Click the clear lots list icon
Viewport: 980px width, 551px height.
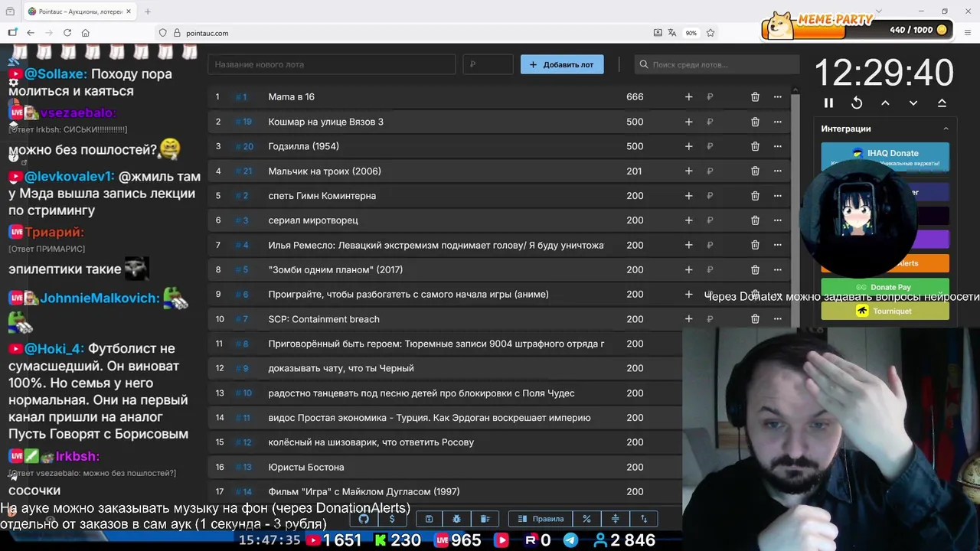(485, 519)
